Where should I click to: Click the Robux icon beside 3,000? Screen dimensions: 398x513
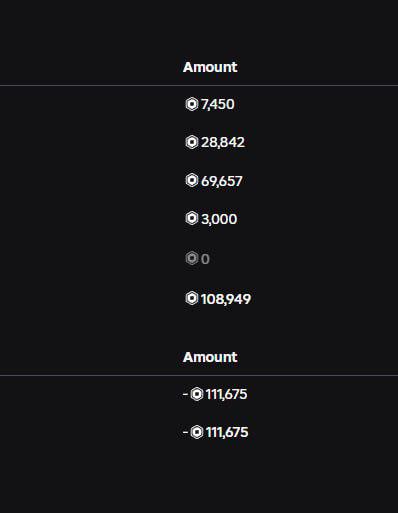192,218
